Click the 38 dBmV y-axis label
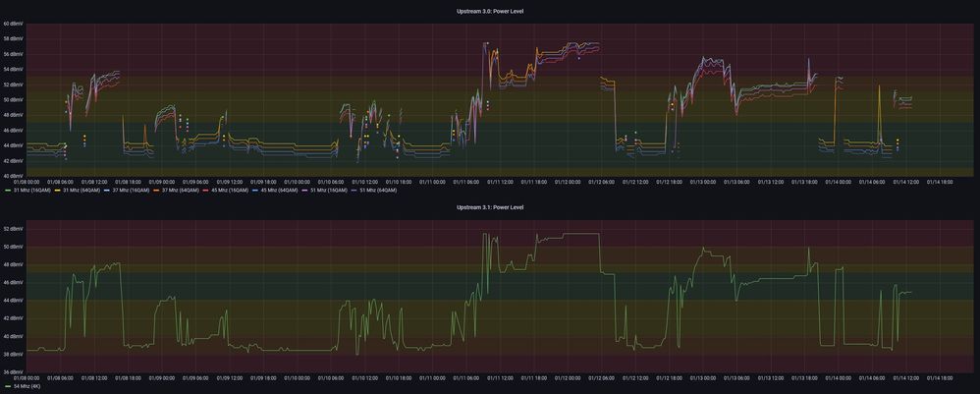The image size is (980, 394). tap(14, 354)
